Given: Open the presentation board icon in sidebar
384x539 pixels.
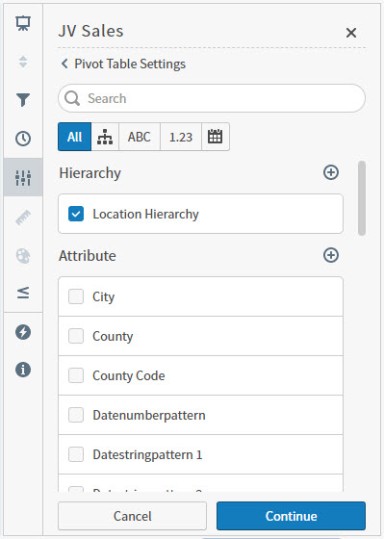Looking at the screenshot, I should 23,24.
